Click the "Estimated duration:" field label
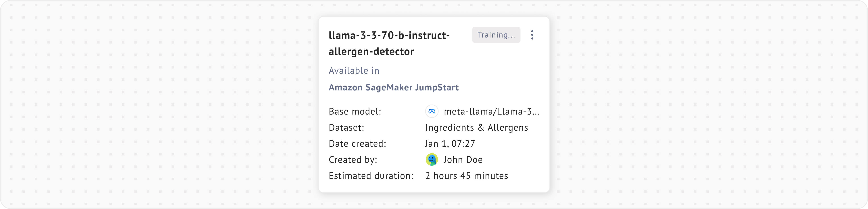 (371, 176)
